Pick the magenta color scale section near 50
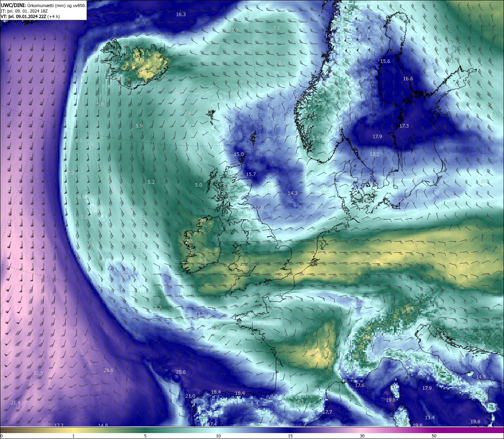504x439 pixels. coord(434,430)
